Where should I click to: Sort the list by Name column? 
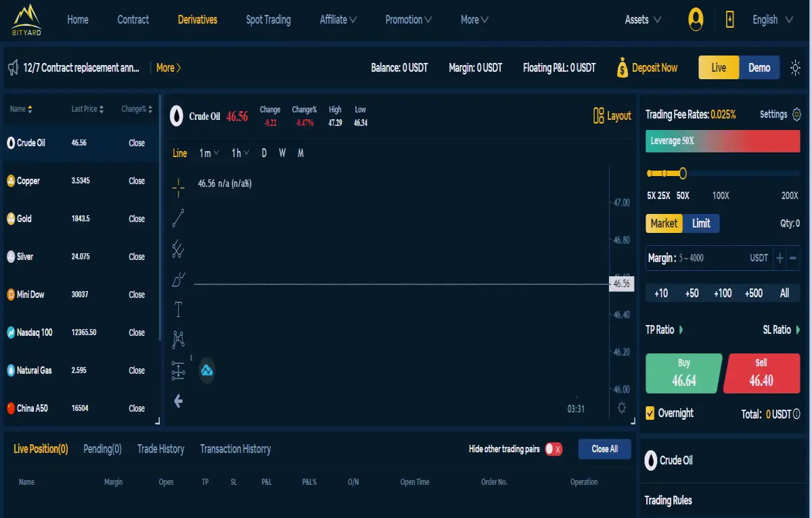pyautogui.click(x=21, y=109)
